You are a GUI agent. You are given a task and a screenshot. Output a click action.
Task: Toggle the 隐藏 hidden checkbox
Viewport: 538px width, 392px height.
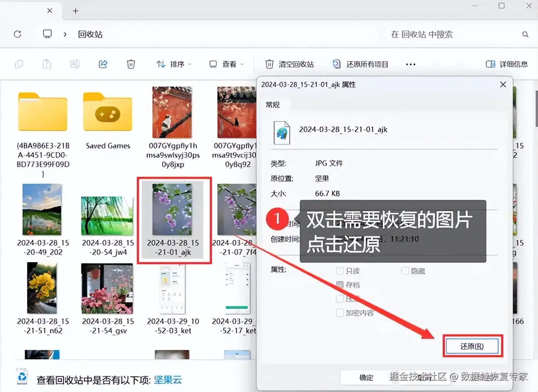[x=405, y=271]
